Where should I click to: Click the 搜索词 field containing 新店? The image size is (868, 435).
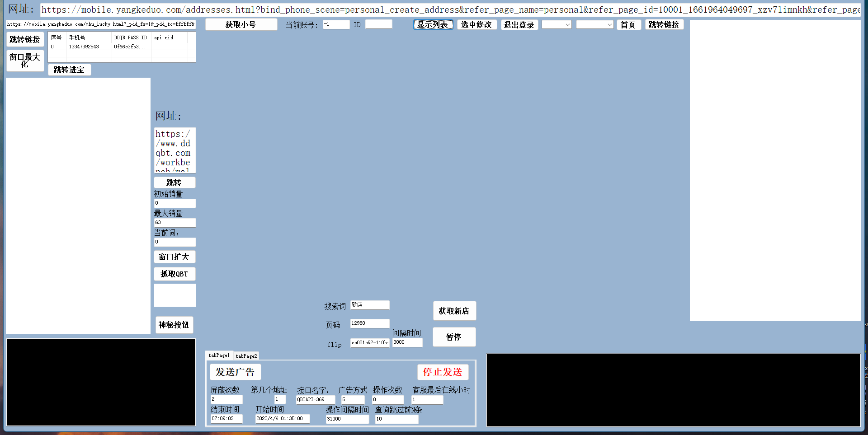coord(370,305)
